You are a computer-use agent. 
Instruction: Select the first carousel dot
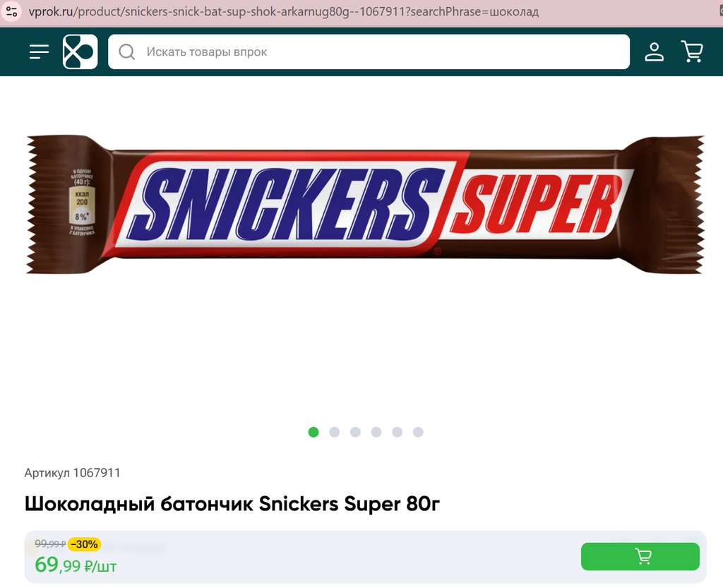[x=313, y=432]
